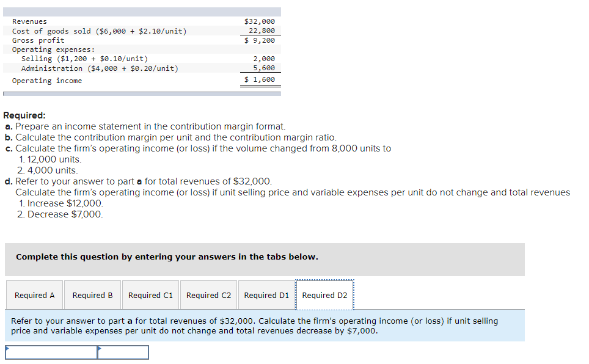Click the Decrease $7,000 list item
Image resolution: width=589 pixels, height=364 pixels.
point(61,214)
